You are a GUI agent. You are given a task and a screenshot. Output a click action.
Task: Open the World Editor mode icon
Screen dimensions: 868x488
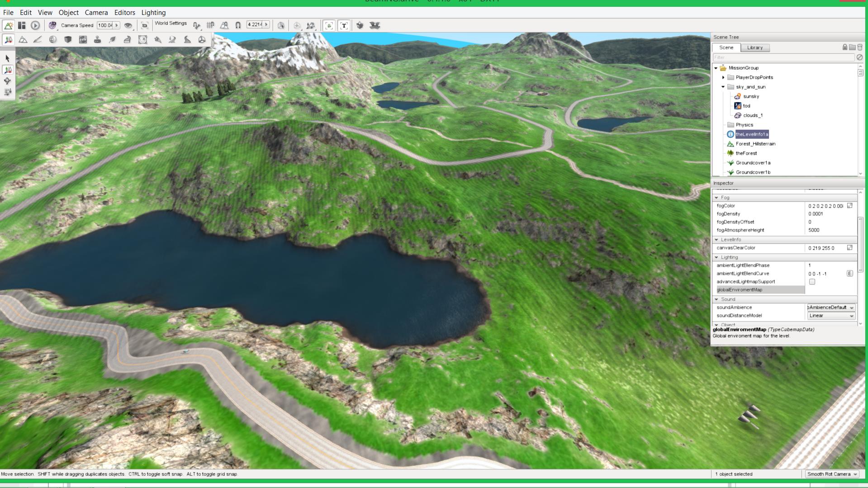tap(8, 25)
